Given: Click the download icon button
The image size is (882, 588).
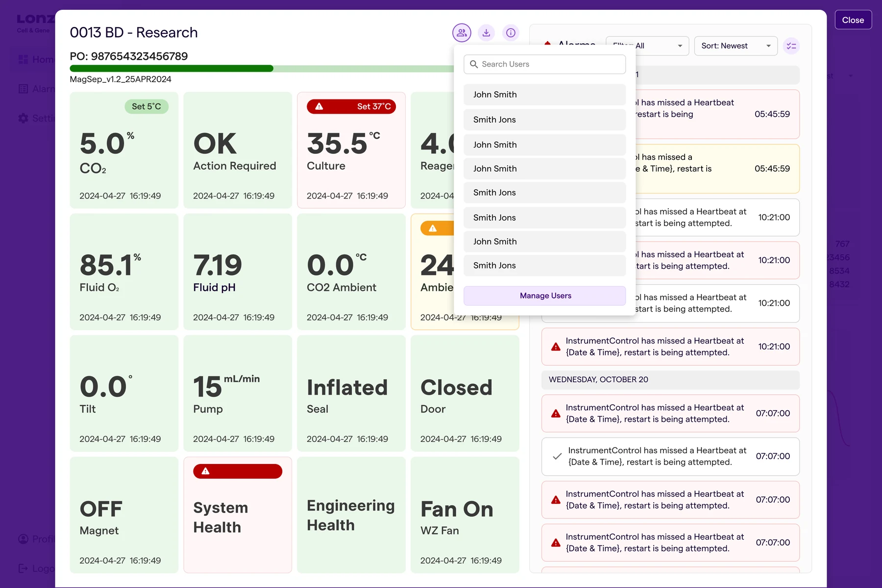Looking at the screenshot, I should pyautogui.click(x=486, y=33).
